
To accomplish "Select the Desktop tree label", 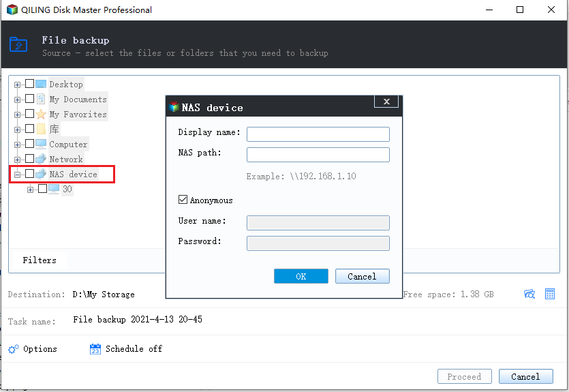I will pos(66,85).
